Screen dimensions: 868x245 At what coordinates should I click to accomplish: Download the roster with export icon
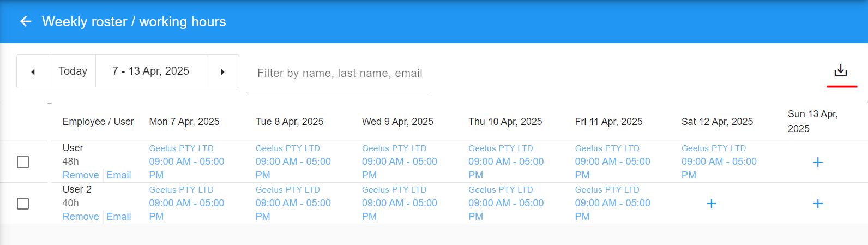tap(841, 71)
